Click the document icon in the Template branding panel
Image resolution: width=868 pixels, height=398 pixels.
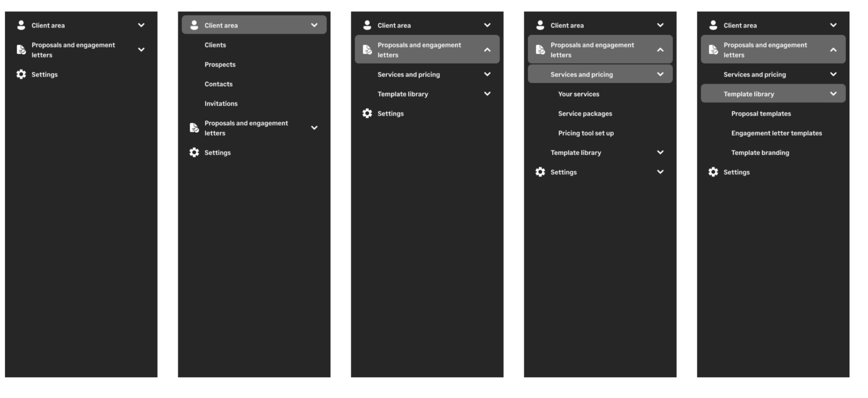[713, 49]
